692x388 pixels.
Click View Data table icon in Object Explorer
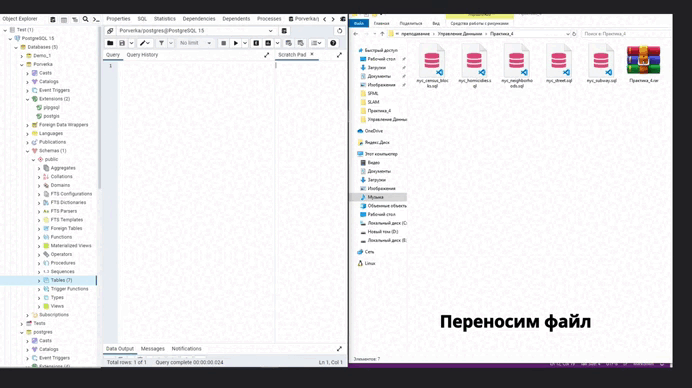click(x=64, y=19)
